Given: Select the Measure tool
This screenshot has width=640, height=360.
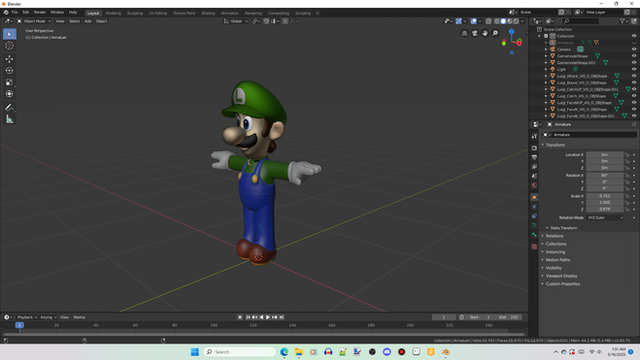Looking at the screenshot, I should pos(9,119).
